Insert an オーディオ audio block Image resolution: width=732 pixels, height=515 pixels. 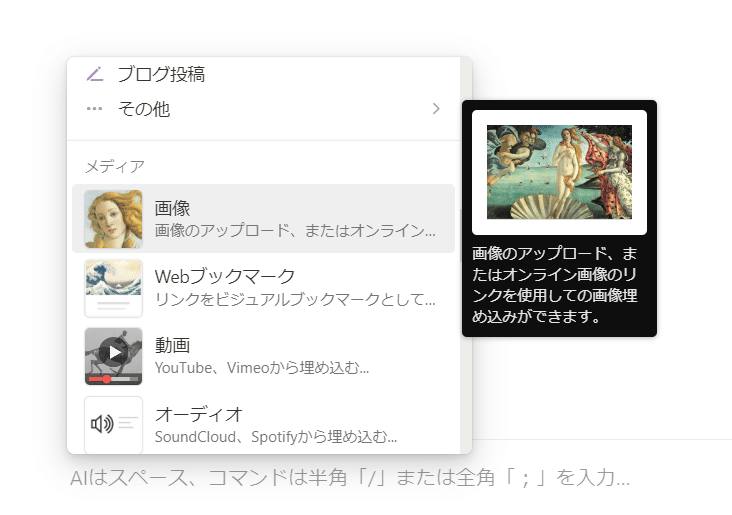click(263, 424)
